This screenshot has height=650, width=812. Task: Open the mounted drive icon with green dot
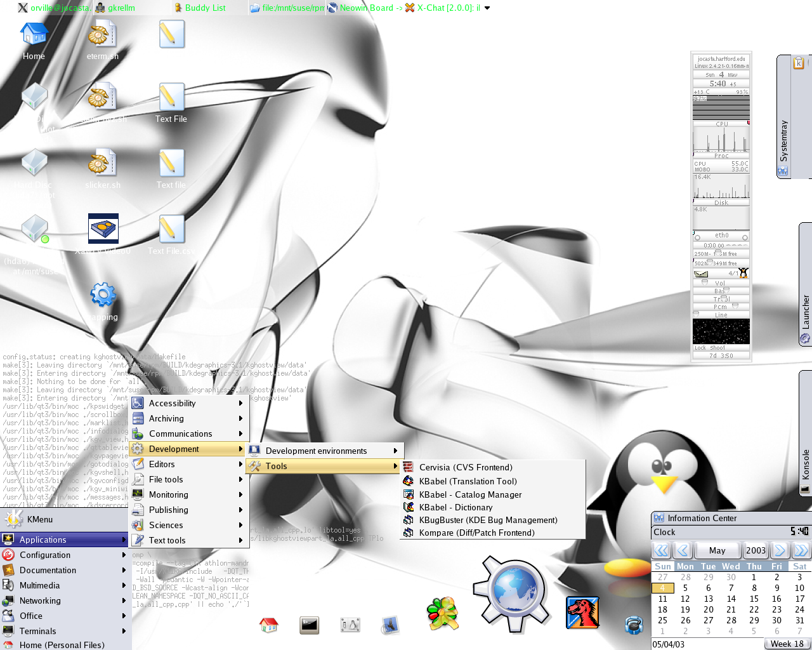point(34,229)
